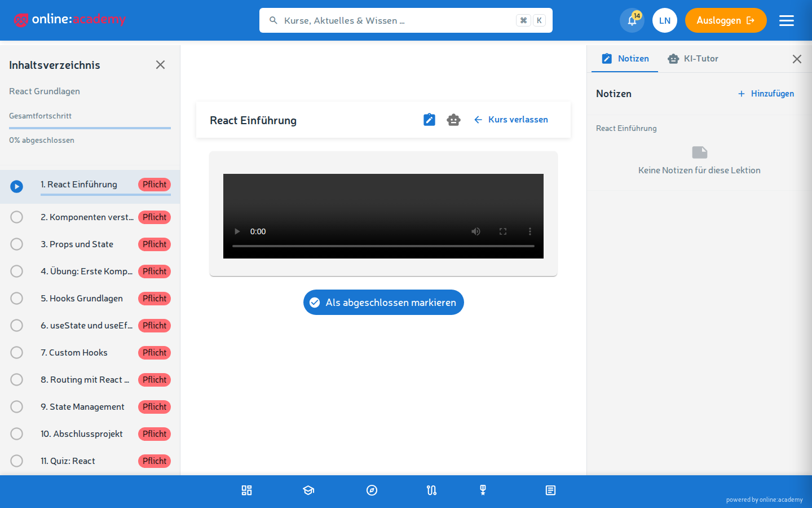Viewport: 812px width, 508px height.
Task: Click the React Grundlagen course title
Action: pyautogui.click(x=45, y=91)
